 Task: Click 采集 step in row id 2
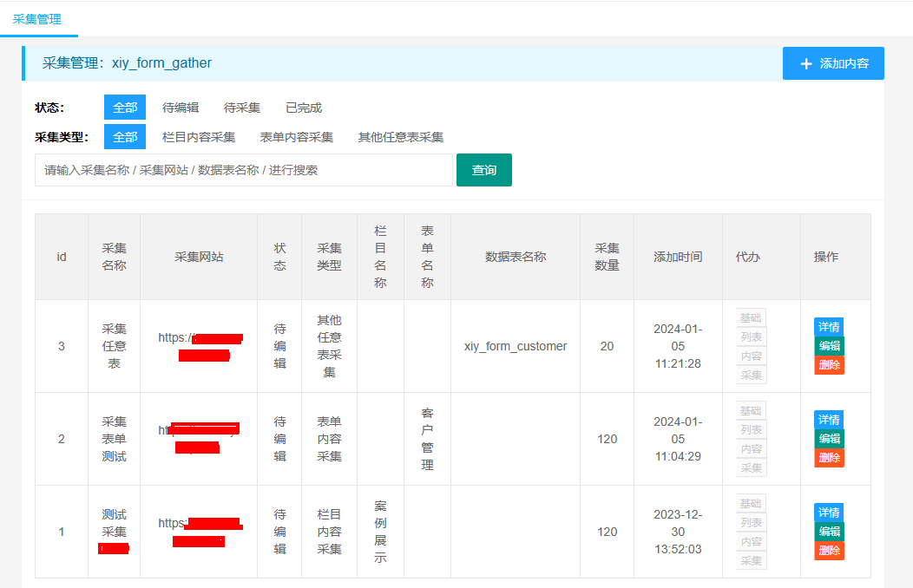click(x=751, y=468)
